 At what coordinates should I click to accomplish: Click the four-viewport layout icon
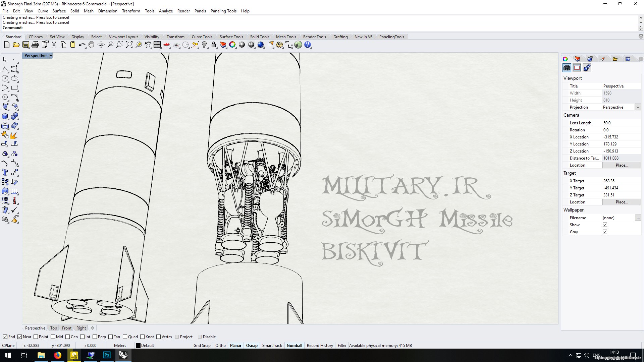click(157, 45)
